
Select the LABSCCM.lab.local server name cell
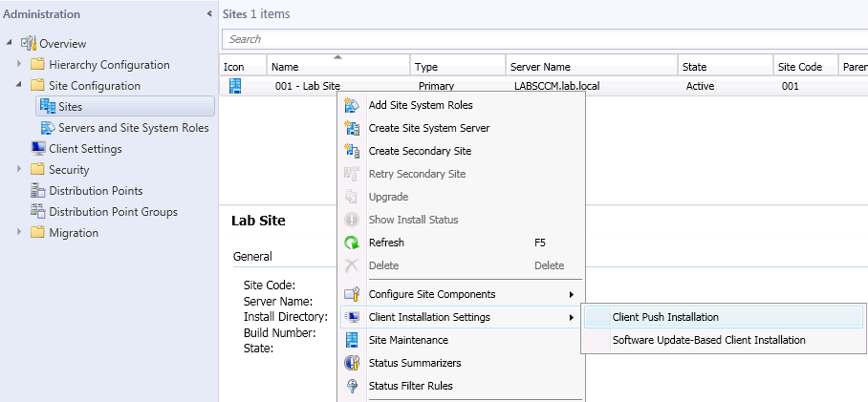tap(557, 86)
